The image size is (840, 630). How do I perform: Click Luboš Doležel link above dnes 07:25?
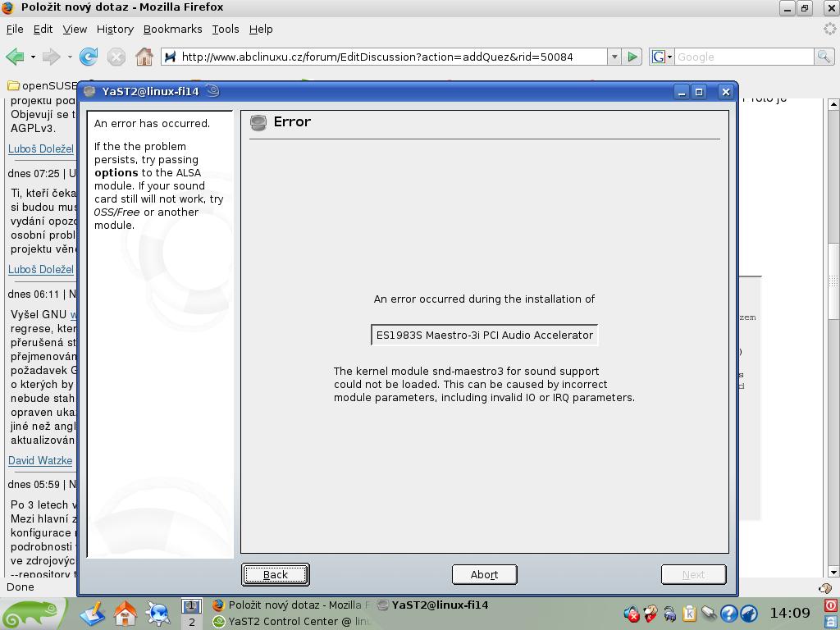[x=41, y=149]
